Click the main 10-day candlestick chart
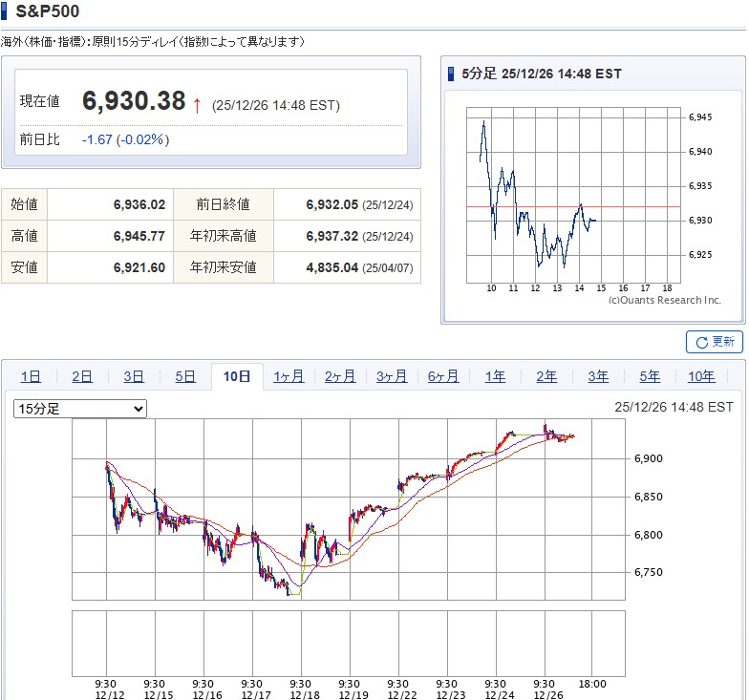The image size is (749, 700). [349, 509]
